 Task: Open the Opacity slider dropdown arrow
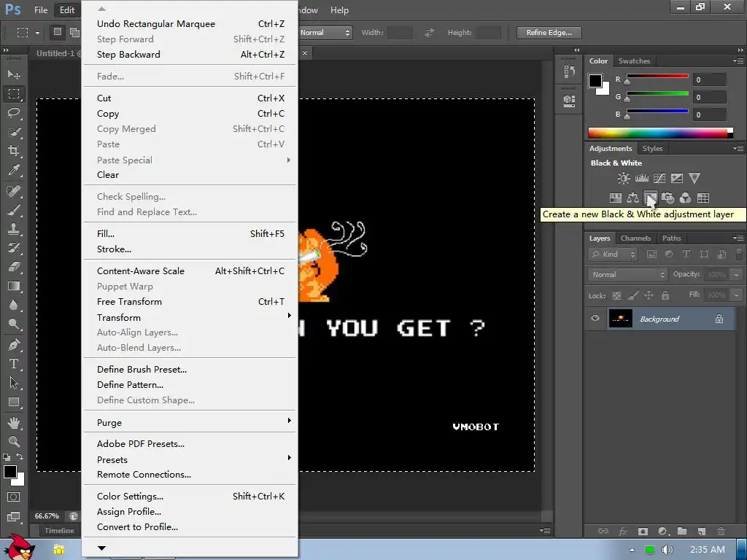(x=737, y=275)
